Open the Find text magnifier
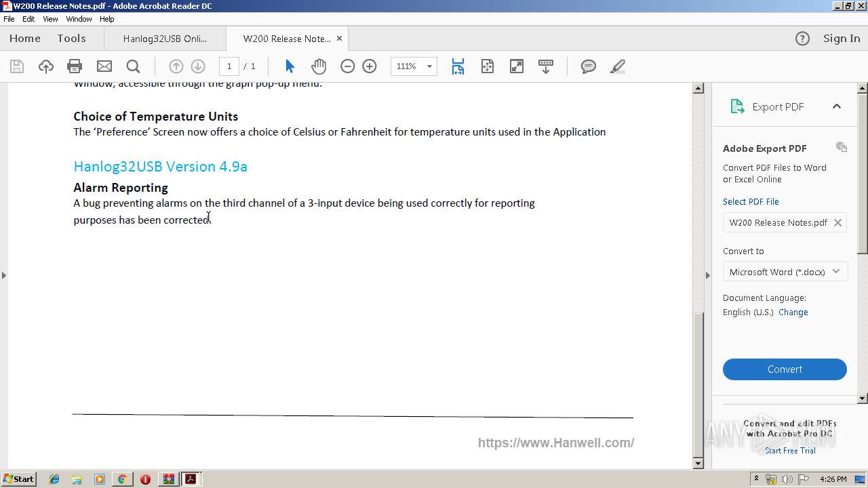The width and height of the screenshot is (868, 488). click(133, 66)
